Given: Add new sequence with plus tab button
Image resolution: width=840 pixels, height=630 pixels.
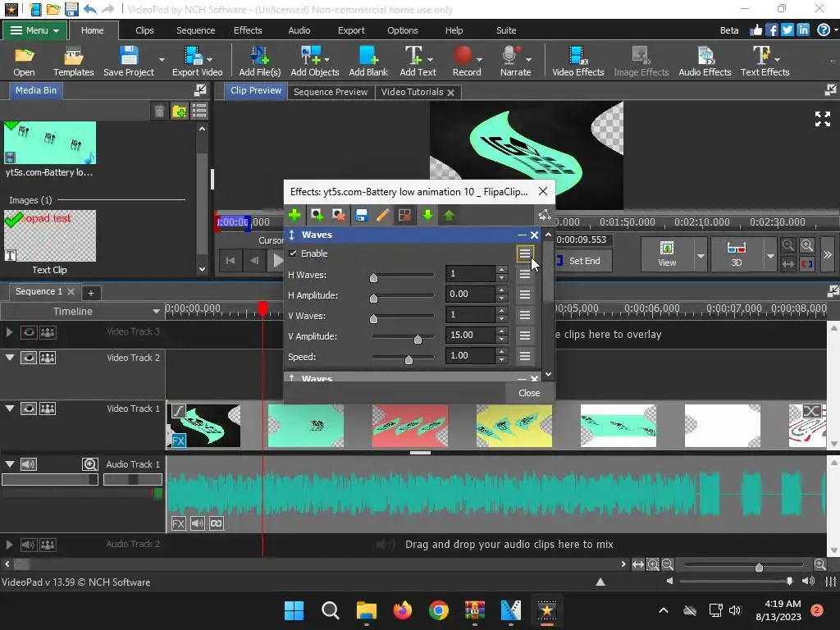Looking at the screenshot, I should (90, 293).
